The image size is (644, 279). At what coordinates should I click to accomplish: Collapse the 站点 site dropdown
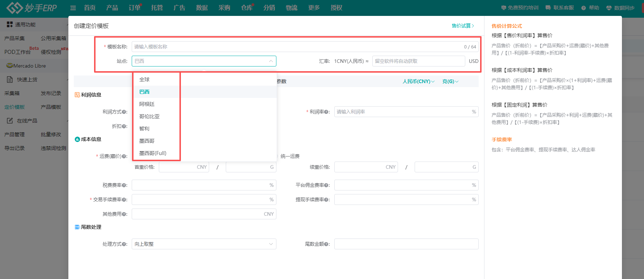[x=271, y=61]
